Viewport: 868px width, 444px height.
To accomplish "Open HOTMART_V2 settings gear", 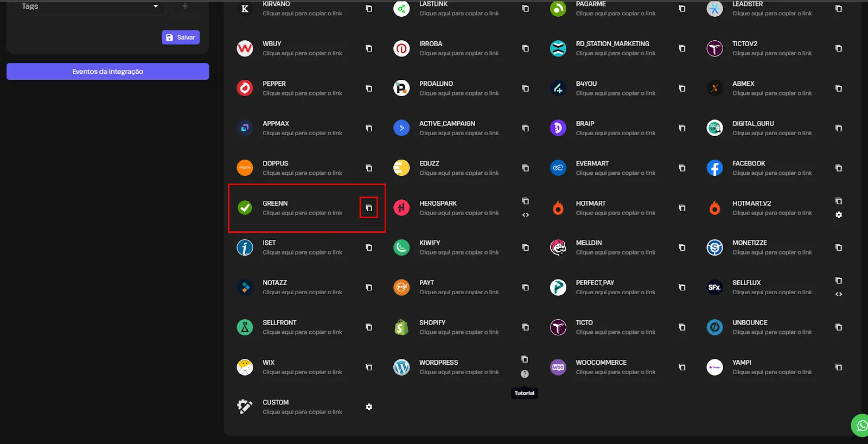I will 839,215.
